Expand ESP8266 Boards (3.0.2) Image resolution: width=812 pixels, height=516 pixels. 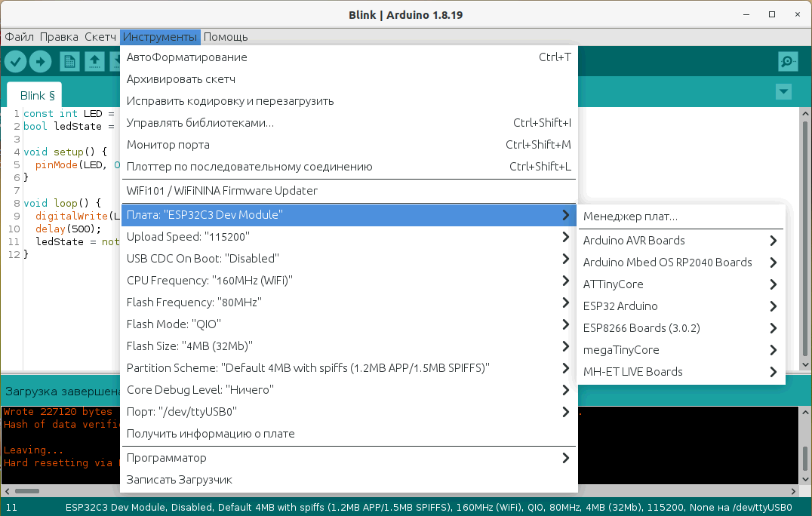tap(681, 328)
